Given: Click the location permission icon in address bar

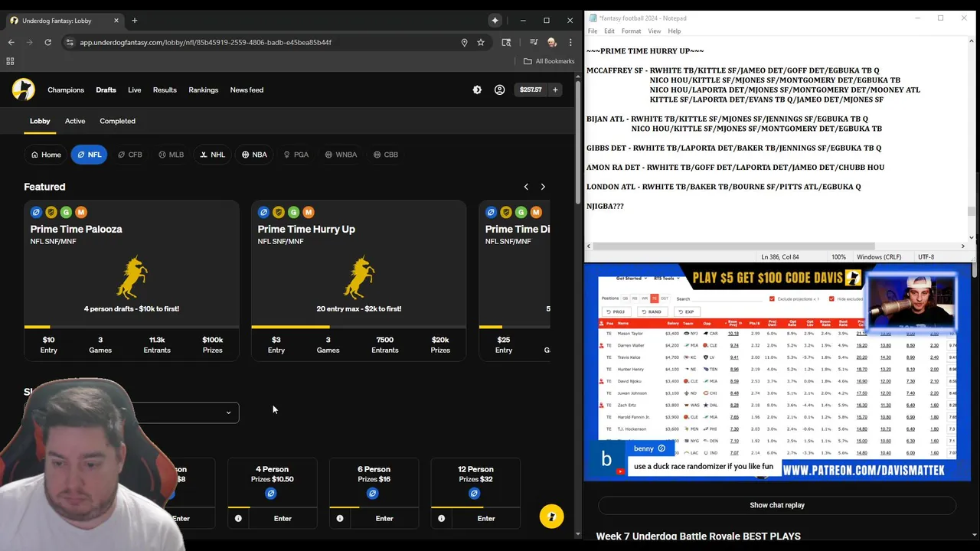Looking at the screenshot, I should (464, 42).
